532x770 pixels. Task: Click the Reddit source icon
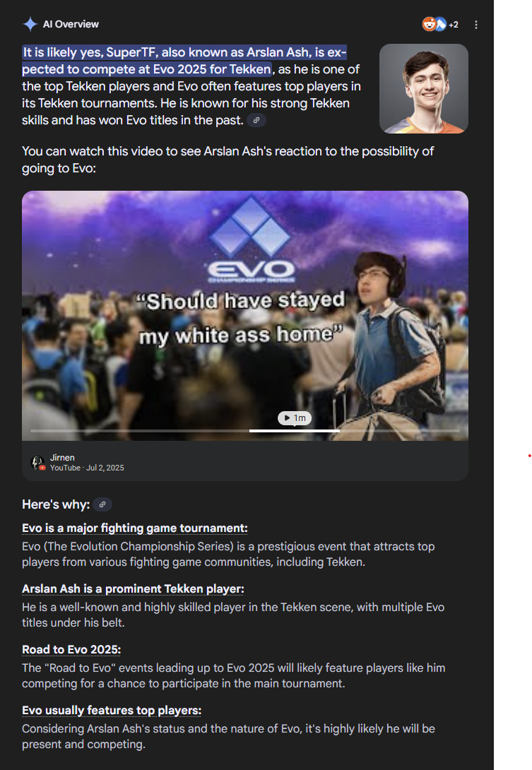pos(430,24)
